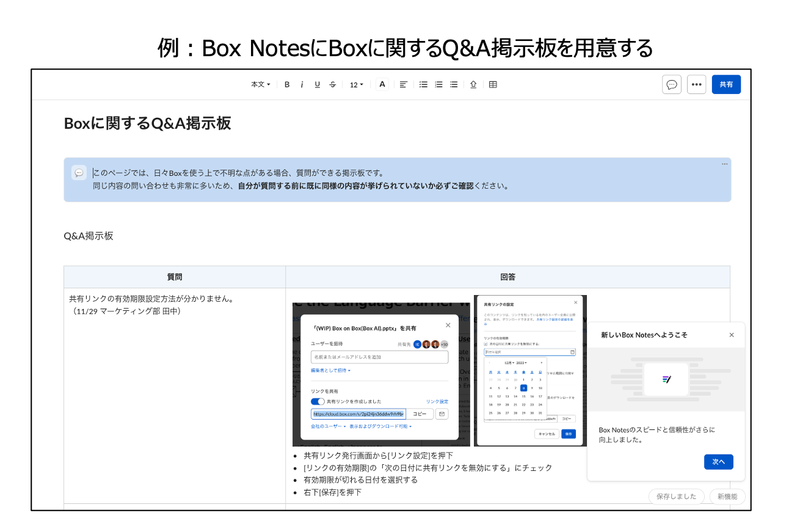Click the 新機能 button
789x532 pixels.
click(727, 497)
